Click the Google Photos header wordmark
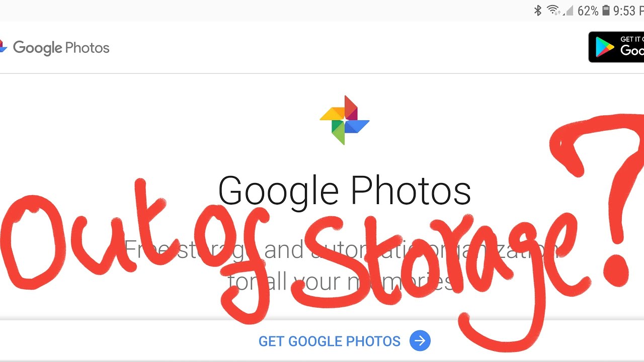This screenshot has height=362, width=644. (x=61, y=48)
